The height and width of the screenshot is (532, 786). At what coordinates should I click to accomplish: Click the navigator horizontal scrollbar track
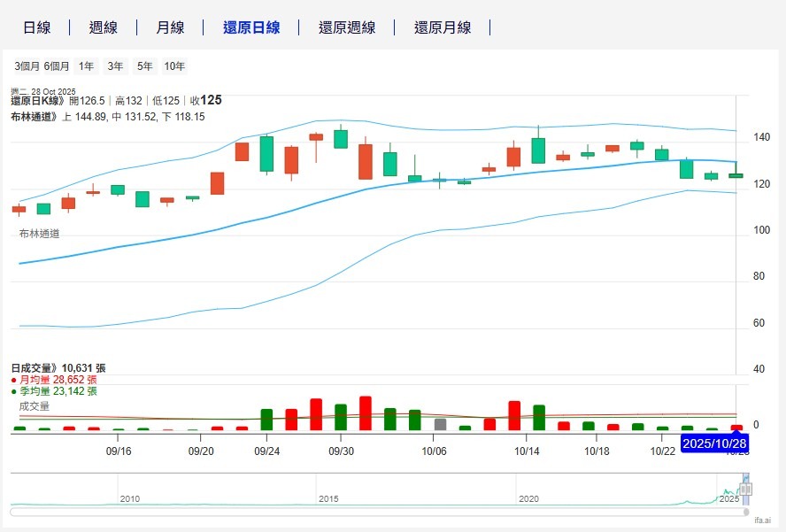(372, 512)
